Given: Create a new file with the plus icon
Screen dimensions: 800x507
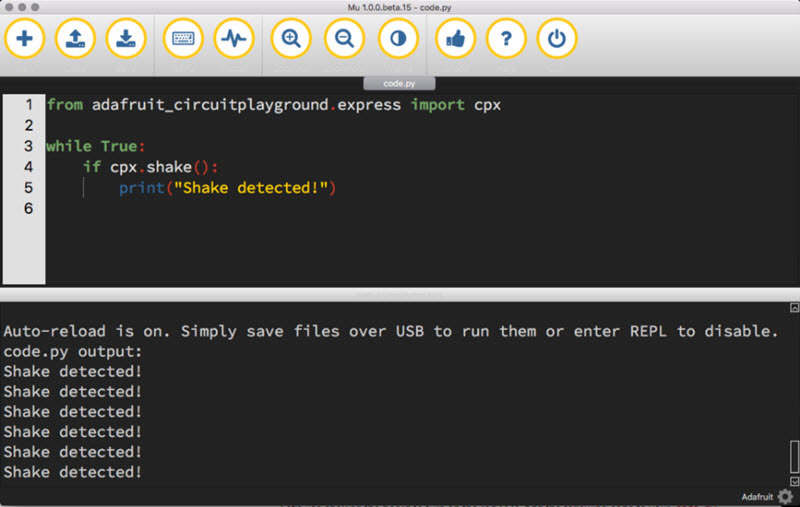Looking at the screenshot, I should (x=25, y=40).
